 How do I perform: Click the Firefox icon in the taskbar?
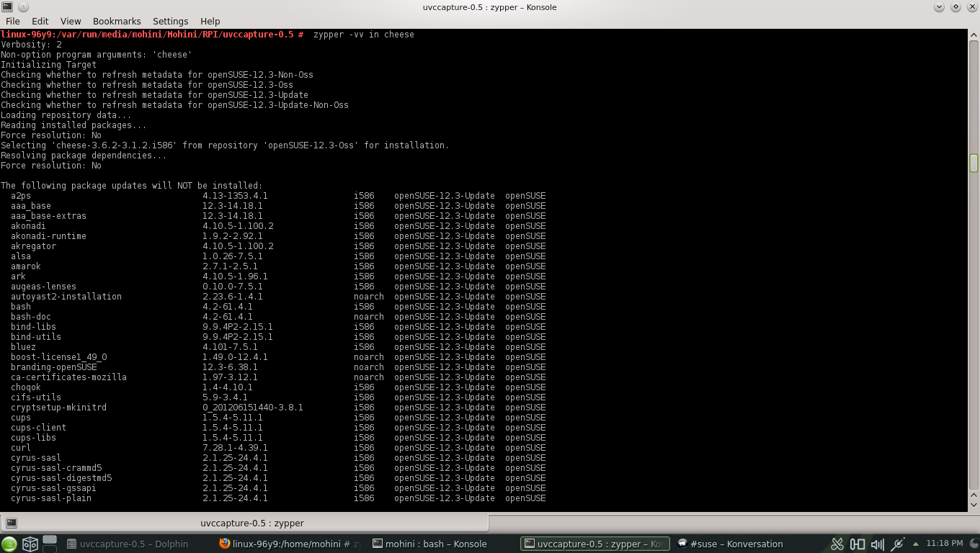tap(225, 544)
